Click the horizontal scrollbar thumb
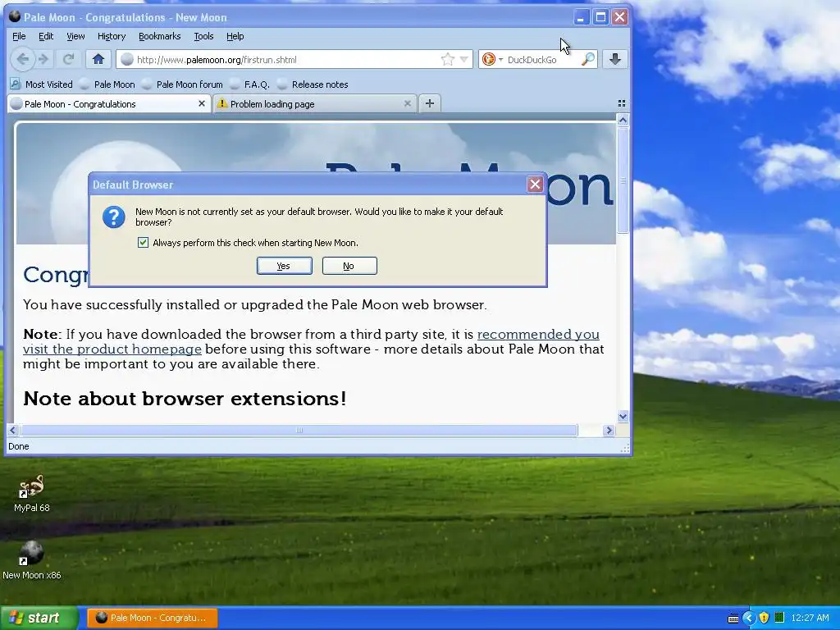This screenshot has width=840, height=630. tap(299, 430)
